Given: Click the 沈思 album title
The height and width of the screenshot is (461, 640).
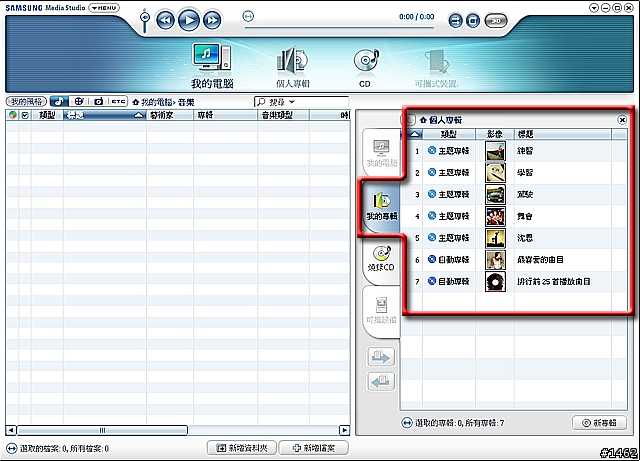Looking at the screenshot, I should [524, 238].
